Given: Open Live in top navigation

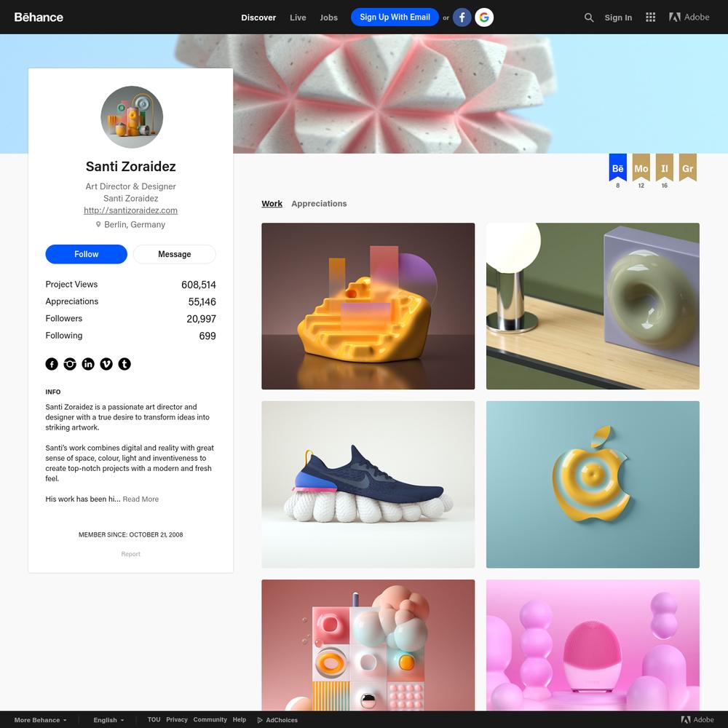Looking at the screenshot, I should tap(298, 17).
